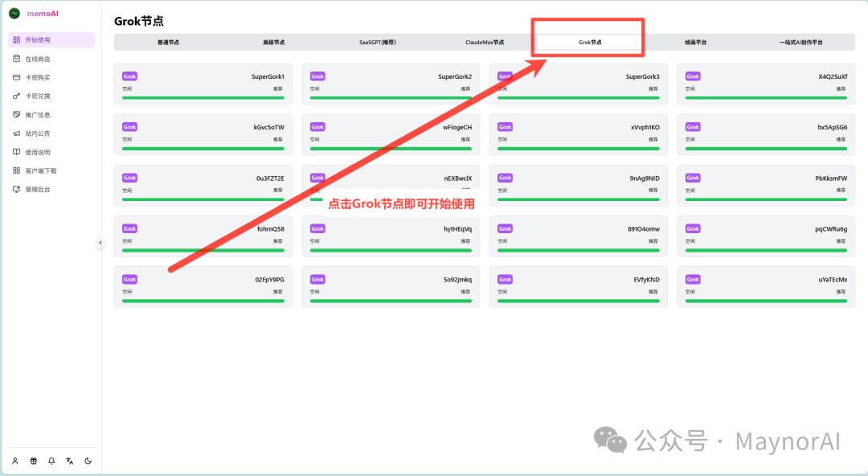Screen dimensions: 868x476
Task: Click the momoAI logo avatar
Action: point(14,14)
